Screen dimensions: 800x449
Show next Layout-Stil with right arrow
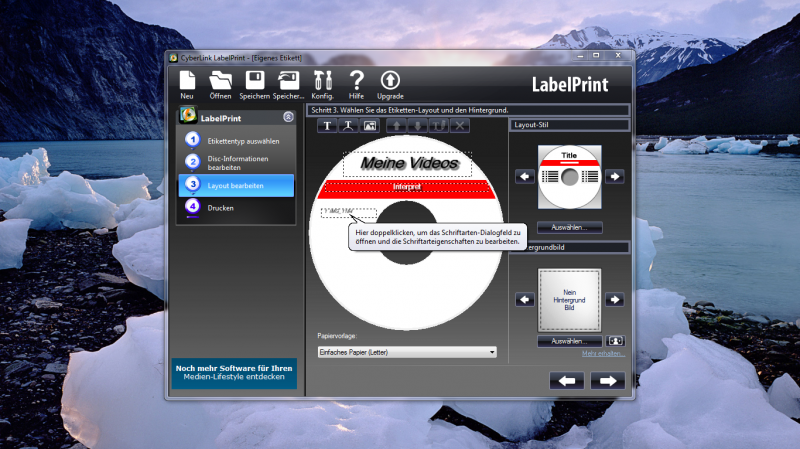(x=615, y=177)
